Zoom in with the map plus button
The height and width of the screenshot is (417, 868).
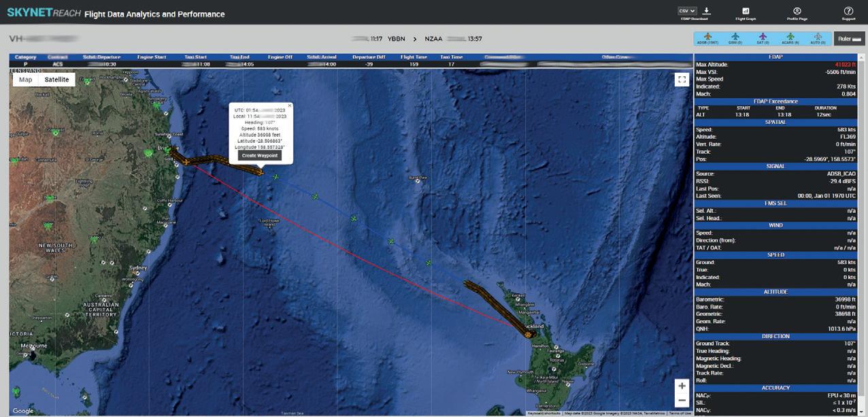point(682,386)
